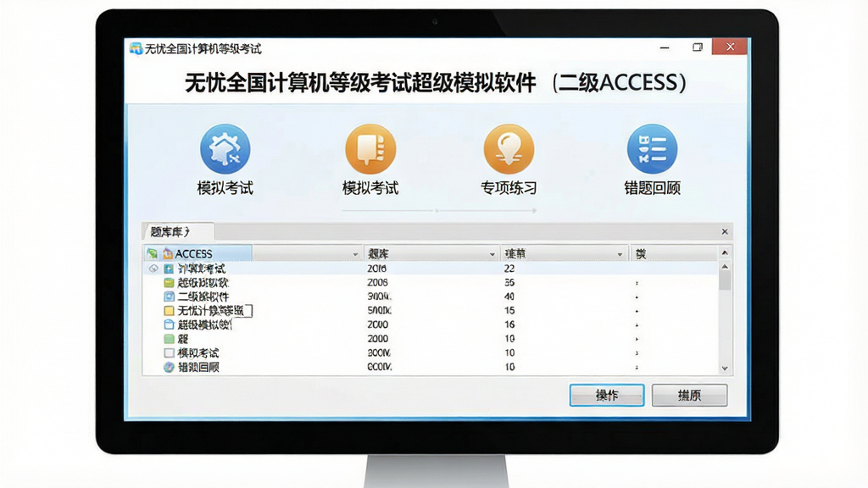
Task: Click the app icon in the title bar
Action: [x=136, y=48]
